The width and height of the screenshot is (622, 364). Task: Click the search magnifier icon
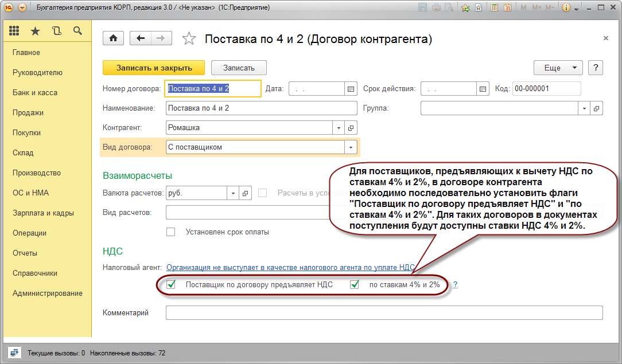tap(77, 32)
